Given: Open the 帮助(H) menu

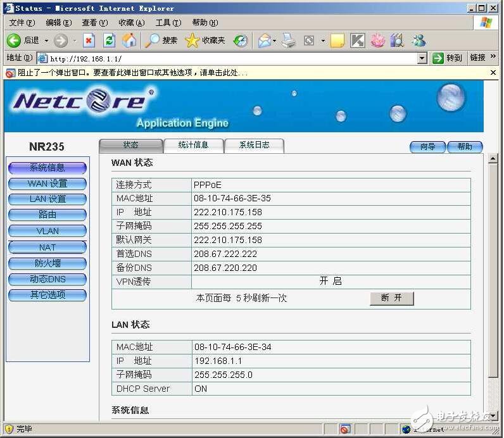Looking at the screenshot, I should [x=205, y=23].
